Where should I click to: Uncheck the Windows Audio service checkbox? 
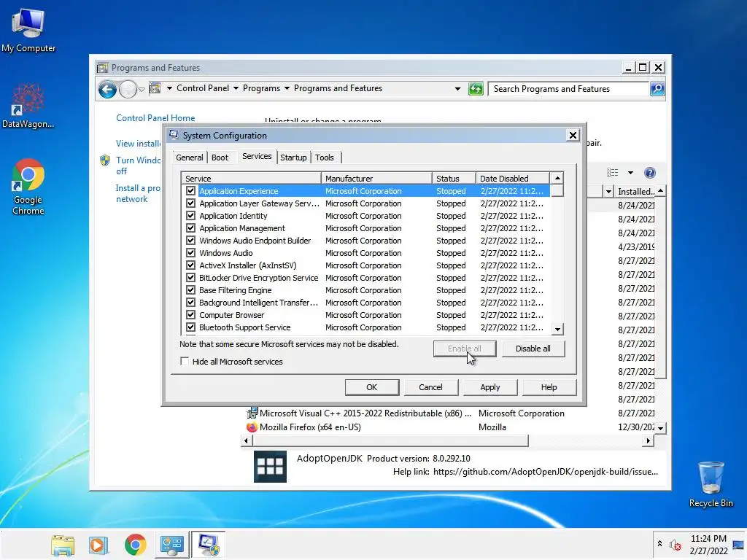(x=191, y=253)
